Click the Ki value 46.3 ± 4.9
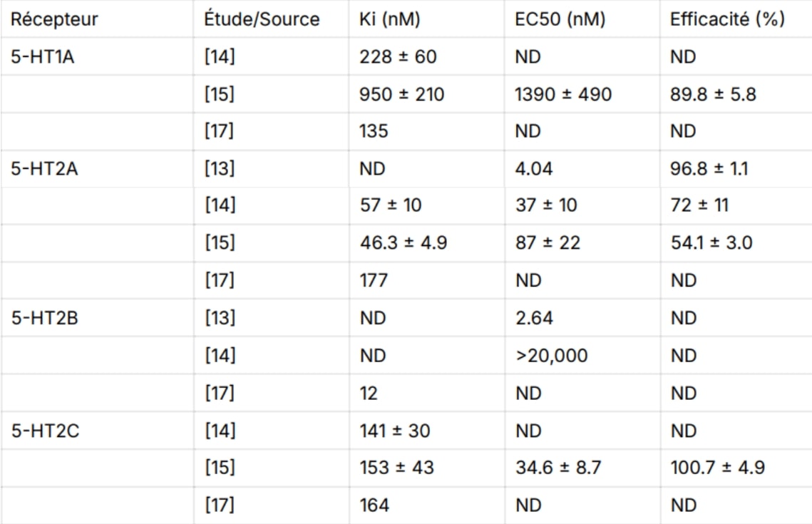Image resolution: width=812 pixels, height=524 pixels. click(x=404, y=243)
